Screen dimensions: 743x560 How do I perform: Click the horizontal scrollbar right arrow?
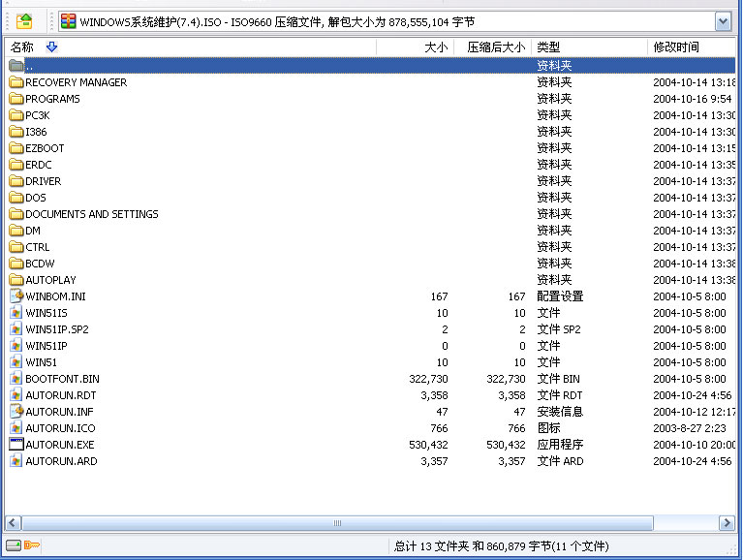coord(727,523)
